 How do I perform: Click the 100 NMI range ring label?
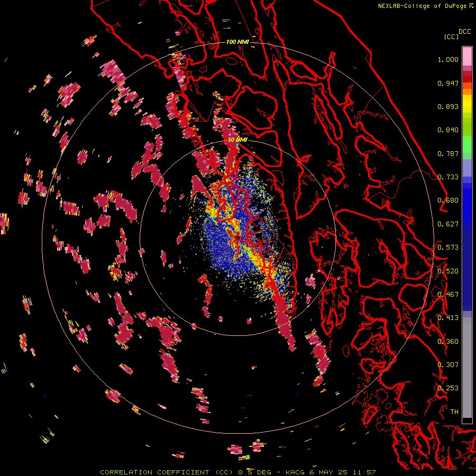237,42
